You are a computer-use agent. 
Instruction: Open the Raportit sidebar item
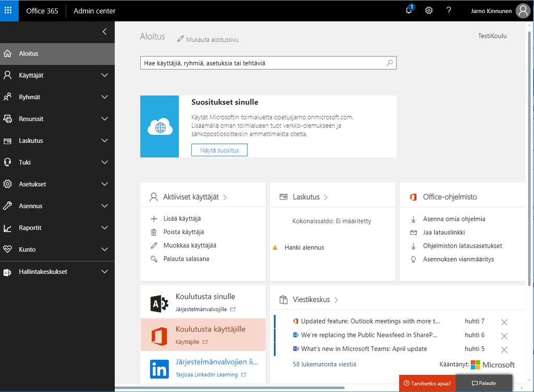(x=57, y=228)
